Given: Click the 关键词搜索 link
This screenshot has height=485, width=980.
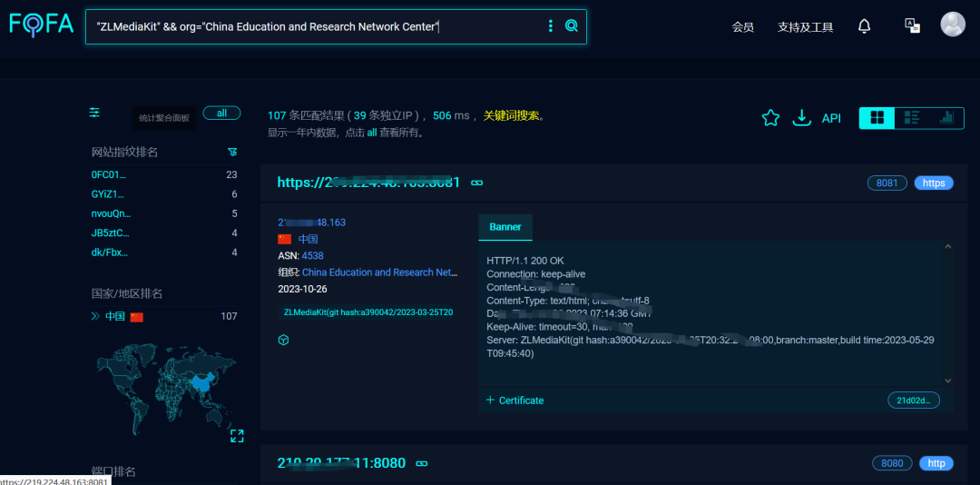Looking at the screenshot, I should click(511, 115).
